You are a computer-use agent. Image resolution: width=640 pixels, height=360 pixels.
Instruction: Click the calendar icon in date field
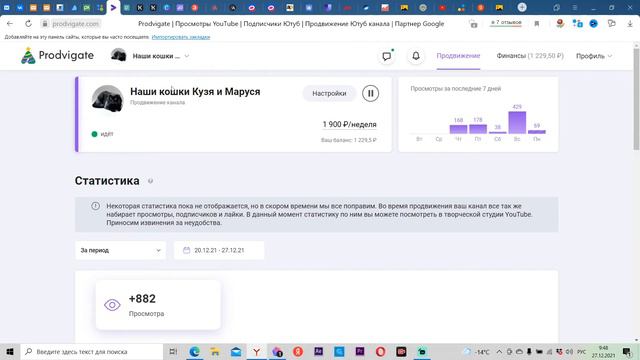[x=187, y=250]
